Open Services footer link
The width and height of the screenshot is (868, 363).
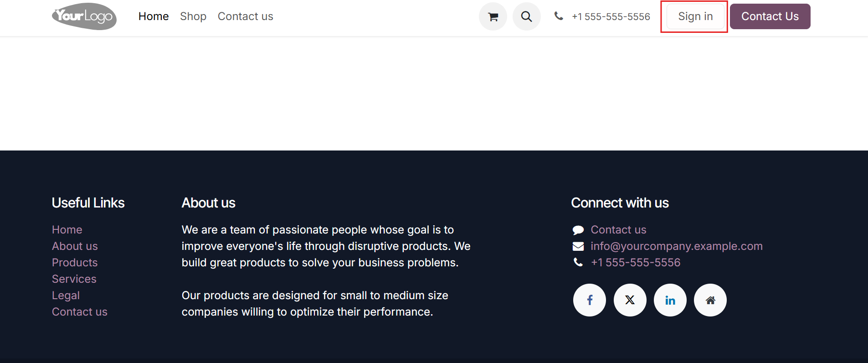tap(74, 279)
